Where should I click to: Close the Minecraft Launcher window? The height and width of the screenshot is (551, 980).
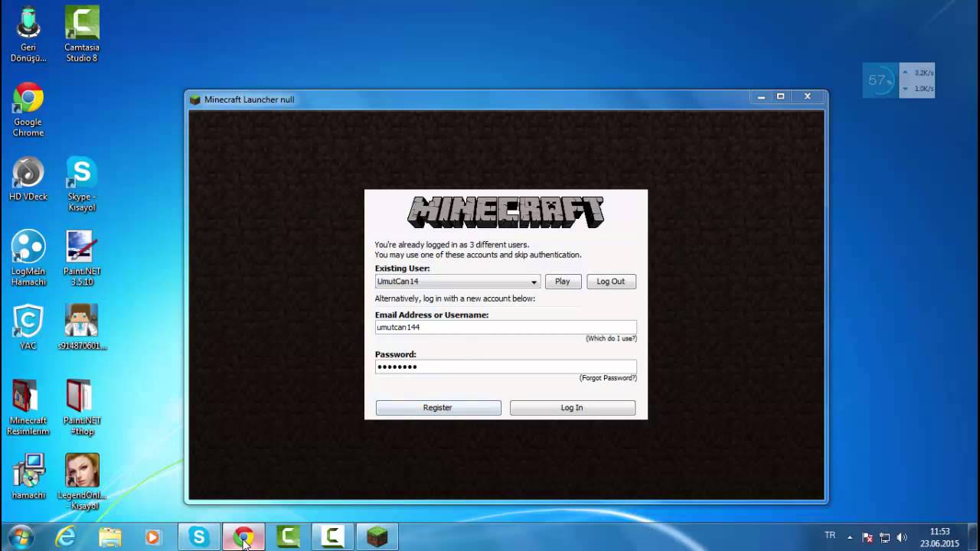coord(808,97)
